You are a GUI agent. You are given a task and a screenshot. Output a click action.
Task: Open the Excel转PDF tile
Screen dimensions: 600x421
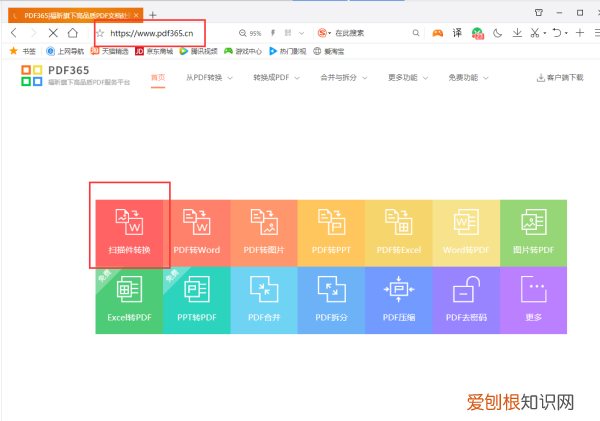coord(129,300)
